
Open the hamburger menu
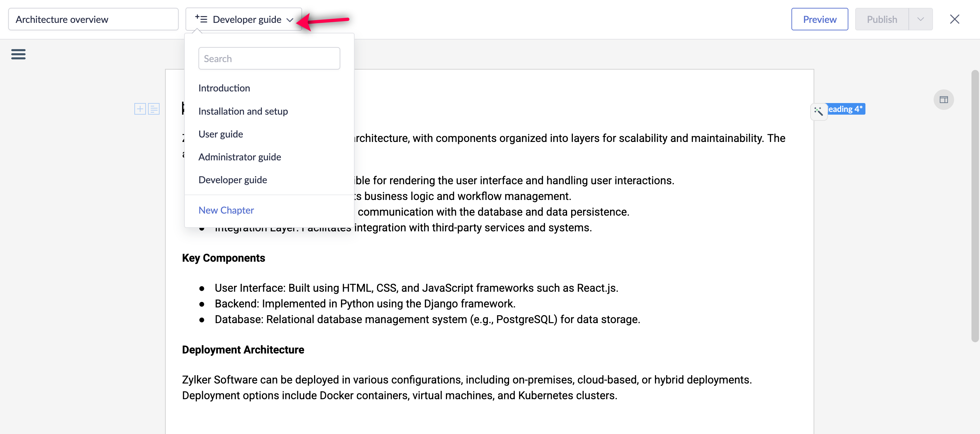tap(18, 54)
